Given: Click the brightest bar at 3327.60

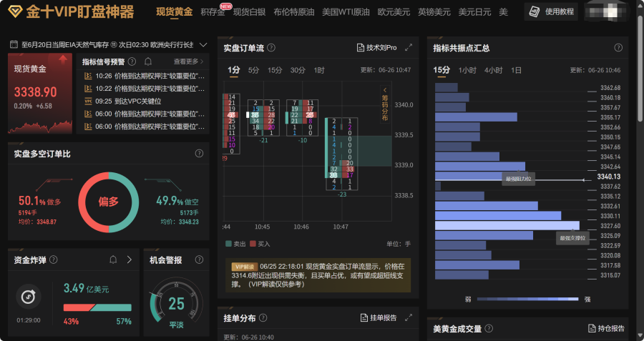Looking at the screenshot, I should [x=507, y=226].
